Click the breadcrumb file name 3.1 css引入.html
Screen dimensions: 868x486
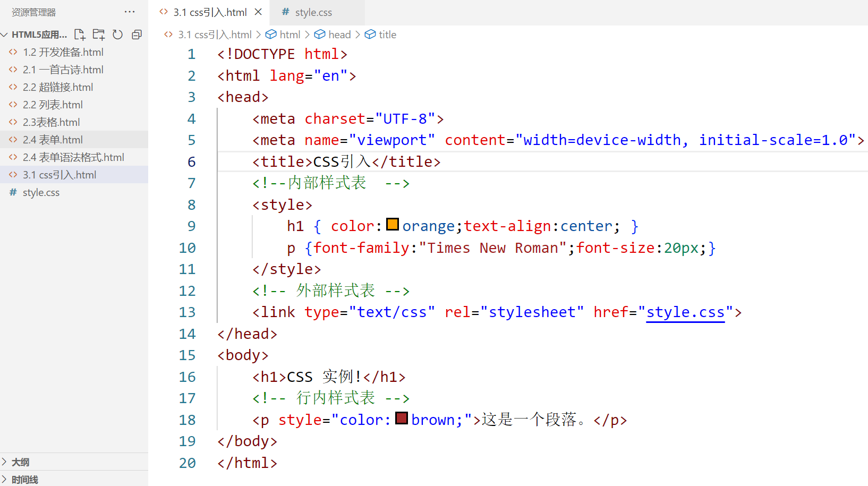tap(215, 35)
